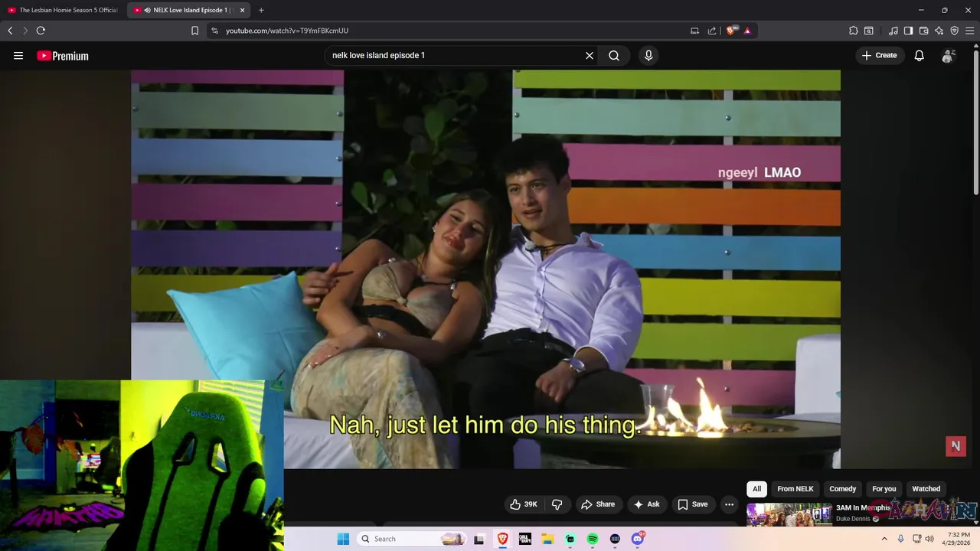
Task: Toggle the browser sidebar panel
Action: click(x=908, y=31)
